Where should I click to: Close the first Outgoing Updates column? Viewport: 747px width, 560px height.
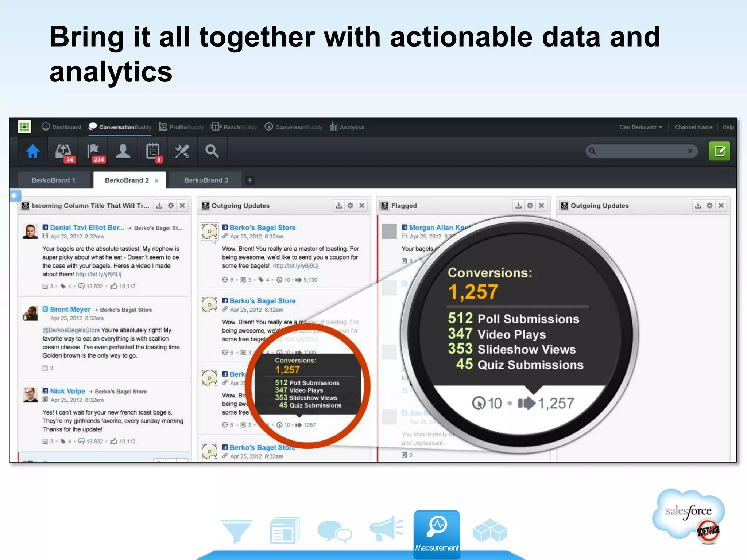pos(362,206)
